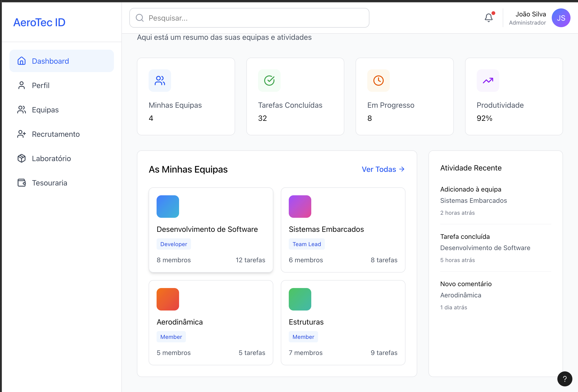
Task: Click the purple Sistemas Embarcados team swatch
Action: pyautogui.click(x=300, y=207)
